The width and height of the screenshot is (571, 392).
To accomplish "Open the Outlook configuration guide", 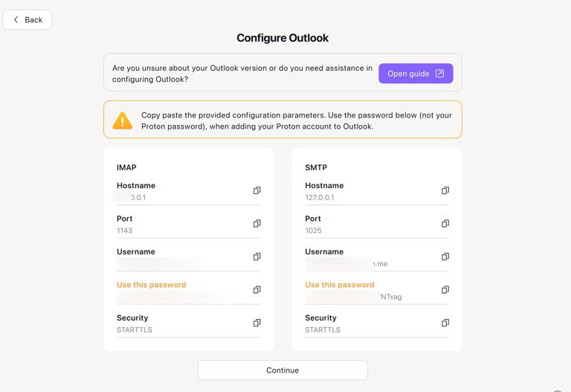I will point(416,74).
